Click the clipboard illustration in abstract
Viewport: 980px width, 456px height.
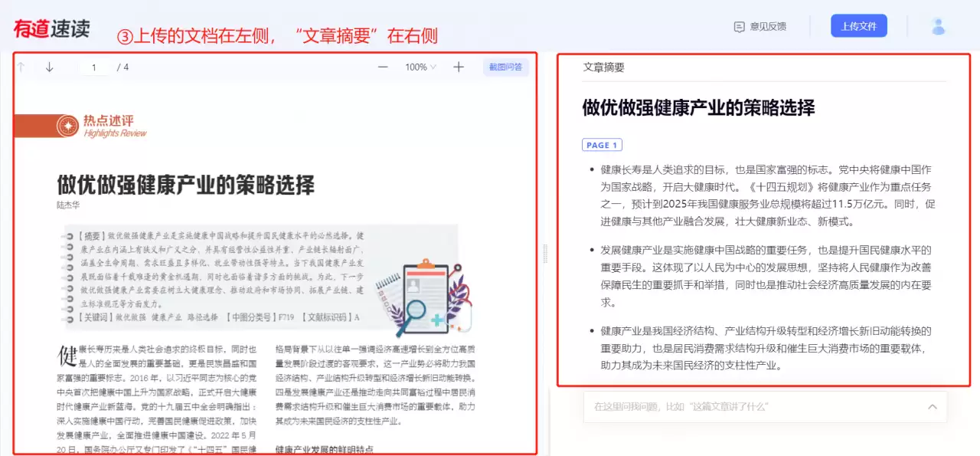point(423,299)
